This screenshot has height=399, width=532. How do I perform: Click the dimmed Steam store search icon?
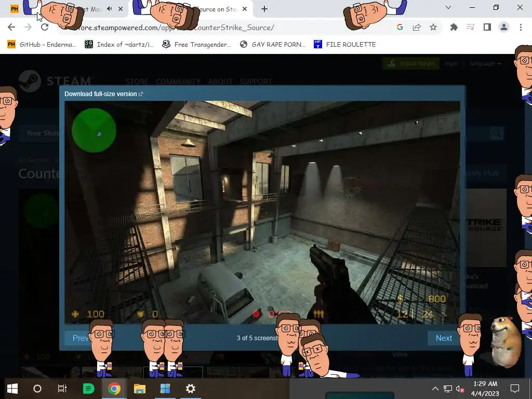(497, 133)
